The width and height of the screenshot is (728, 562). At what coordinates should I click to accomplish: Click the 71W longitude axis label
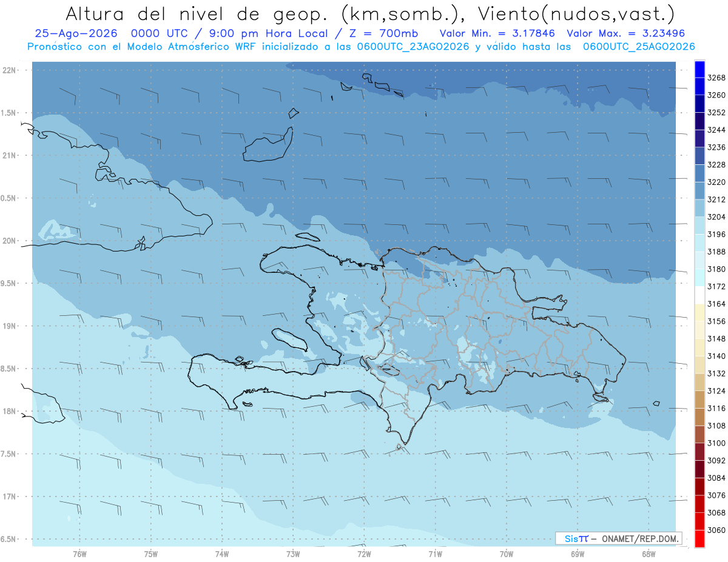(435, 554)
